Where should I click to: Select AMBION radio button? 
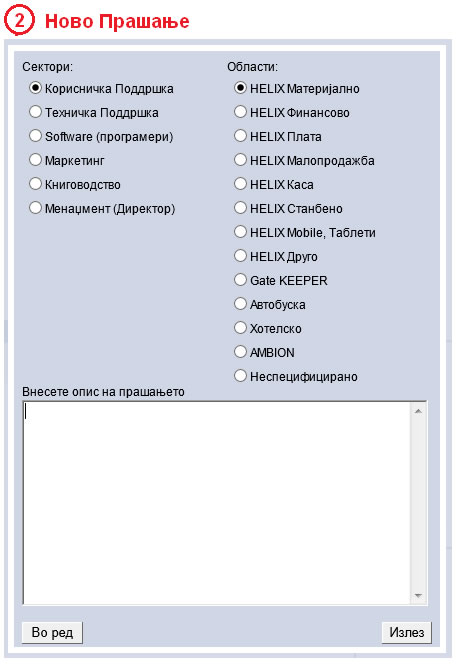[240, 352]
